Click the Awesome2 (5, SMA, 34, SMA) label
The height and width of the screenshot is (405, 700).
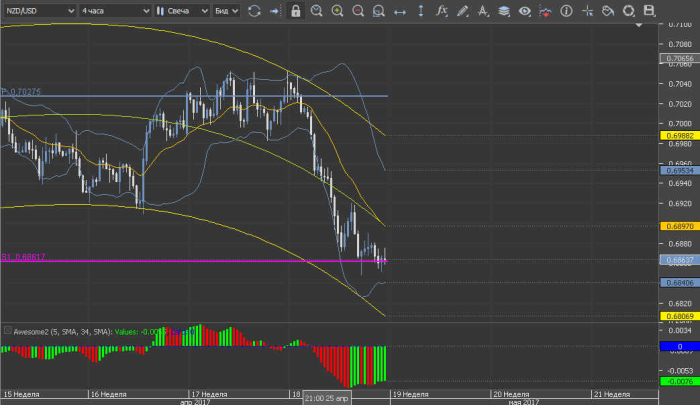click(x=62, y=332)
